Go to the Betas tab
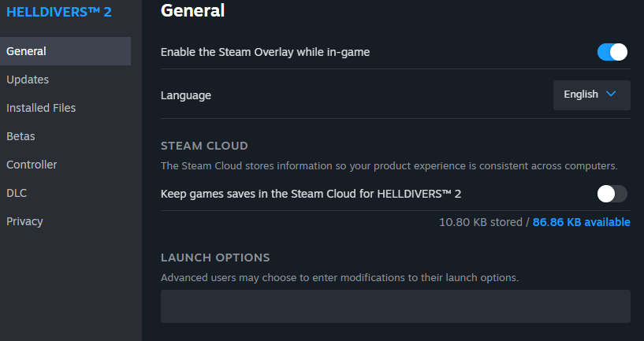 click(20, 136)
